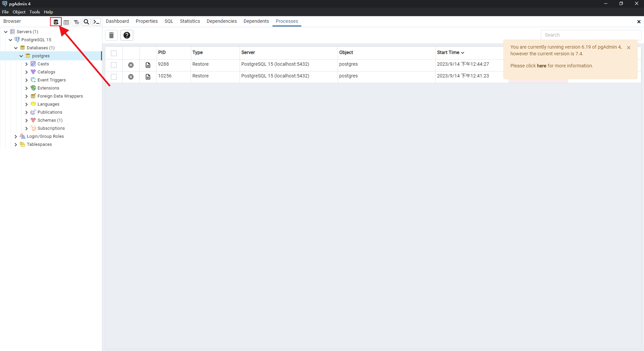Check the select-all checkbox in table header
The image size is (644, 351).
coord(114,53)
